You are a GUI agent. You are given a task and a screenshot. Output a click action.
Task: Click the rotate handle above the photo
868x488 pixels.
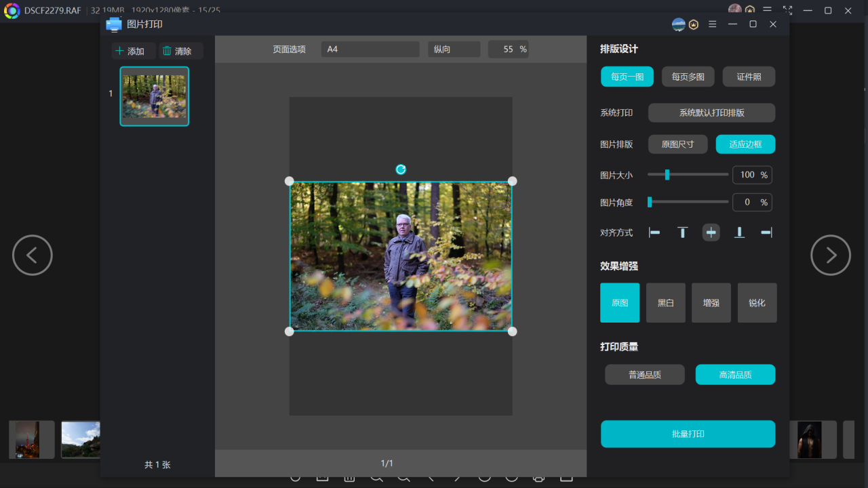pyautogui.click(x=401, y=169)
